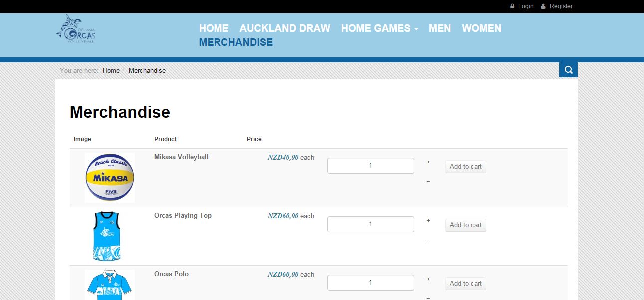Click the Mikasa Volleyball quantity field

[x=371, y=166]
